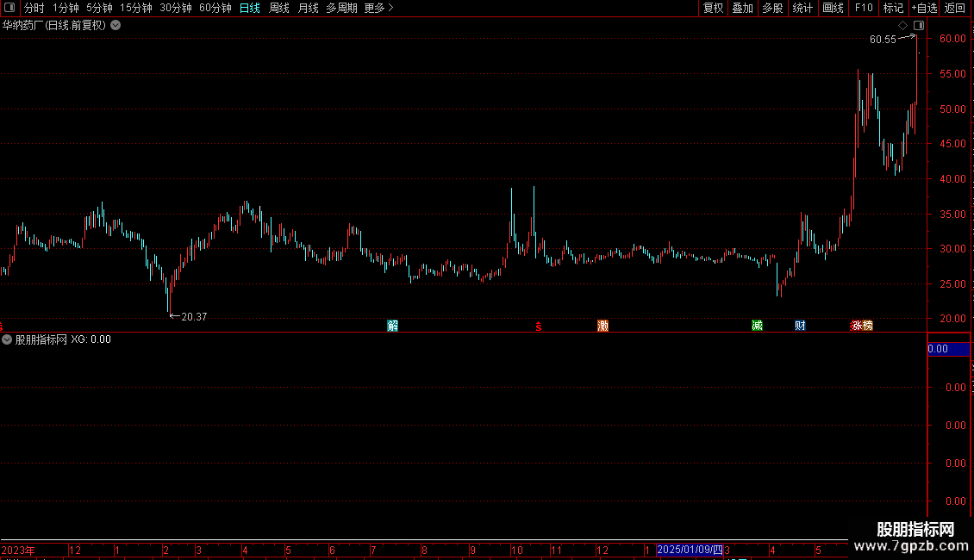This screenshot has height=560, width=974.
Task: Click the red $ marker near October
Action: pos(539,327)
